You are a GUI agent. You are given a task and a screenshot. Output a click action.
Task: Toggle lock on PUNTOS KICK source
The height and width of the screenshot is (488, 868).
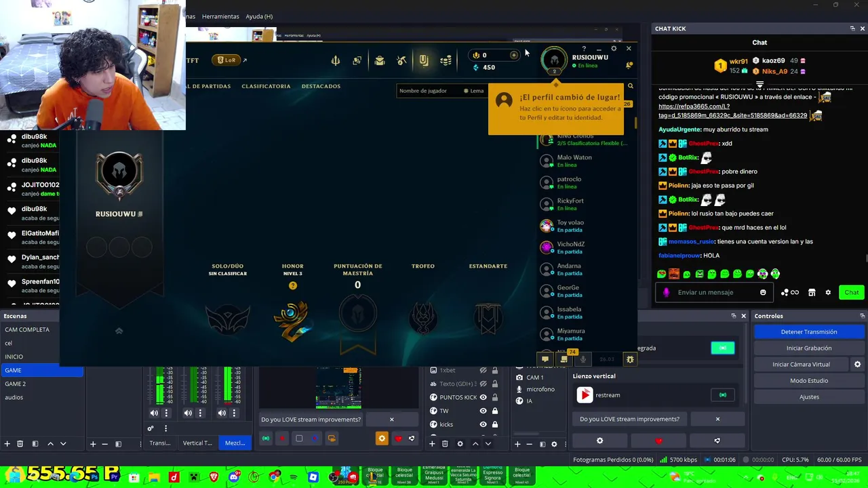pos(495,397)
